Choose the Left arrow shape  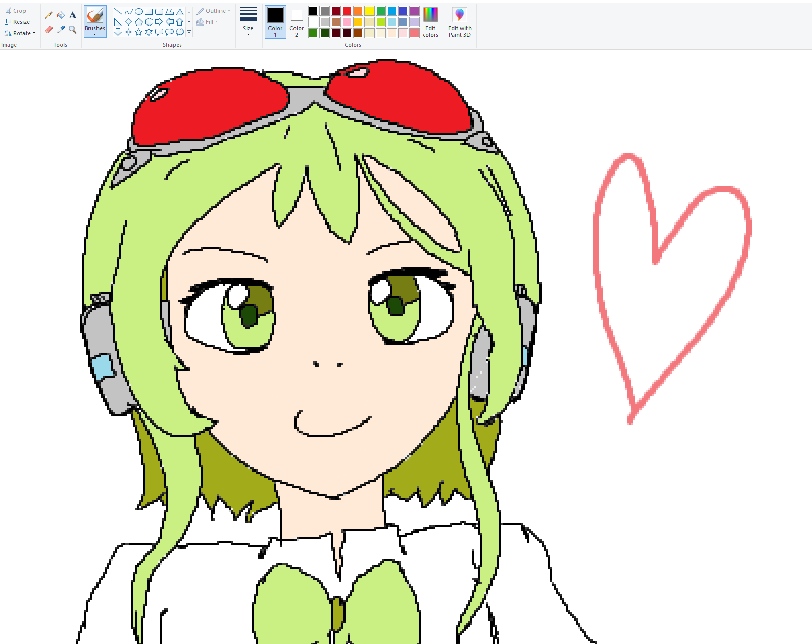tap(169, 22)
